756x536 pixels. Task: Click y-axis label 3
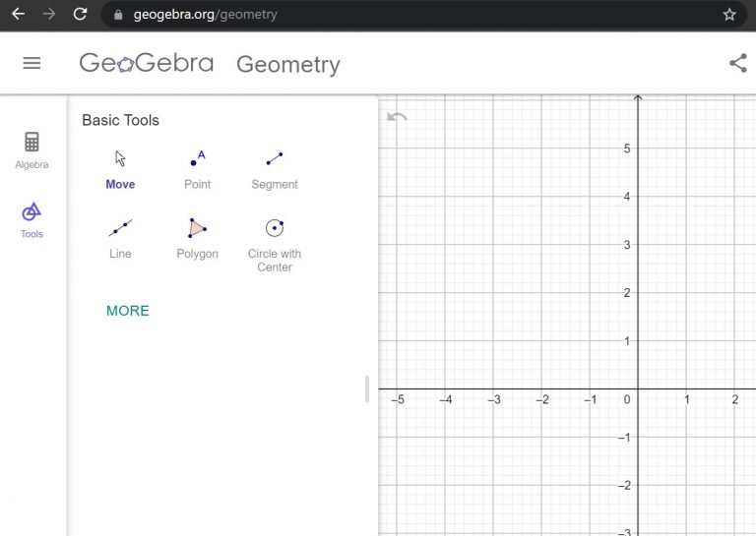[x=627, y=245]
